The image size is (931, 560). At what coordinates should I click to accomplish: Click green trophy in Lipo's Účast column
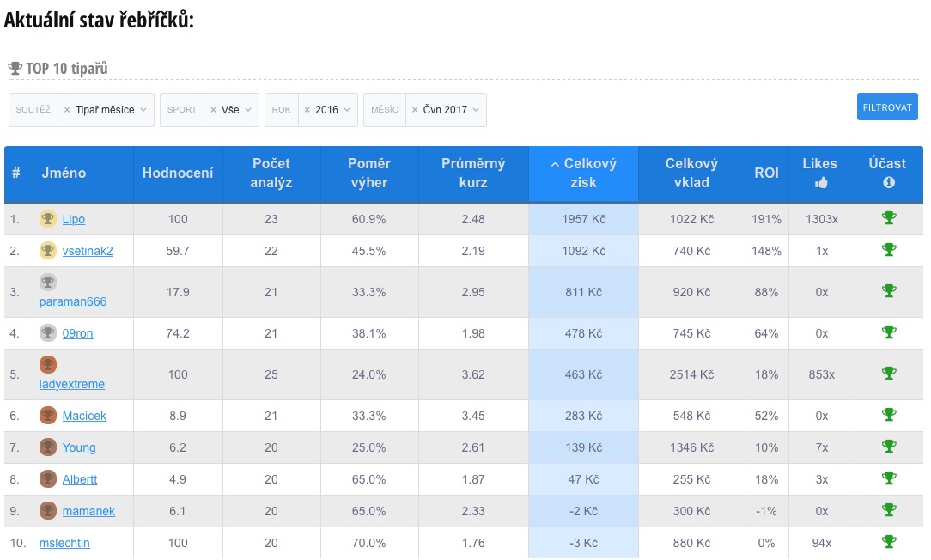tap(889, 218)
